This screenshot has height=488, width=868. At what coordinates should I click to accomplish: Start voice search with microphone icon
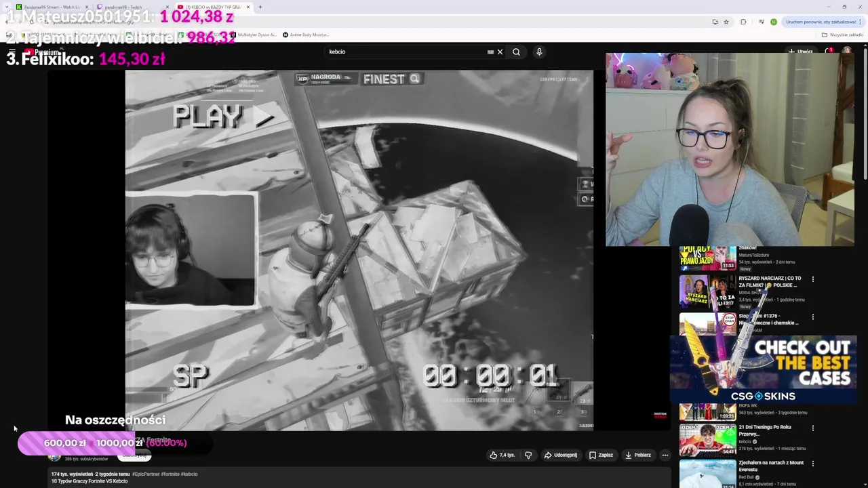(539, 52)
